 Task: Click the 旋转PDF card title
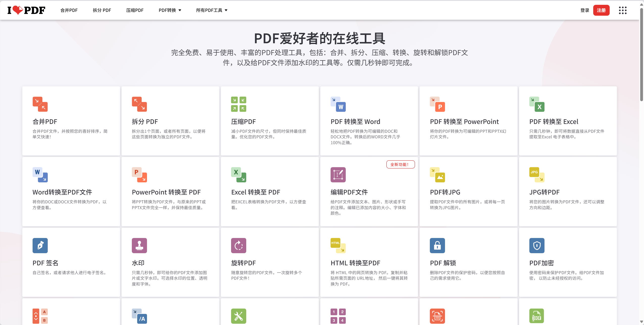pyautogui.click(x=243, y=263)
